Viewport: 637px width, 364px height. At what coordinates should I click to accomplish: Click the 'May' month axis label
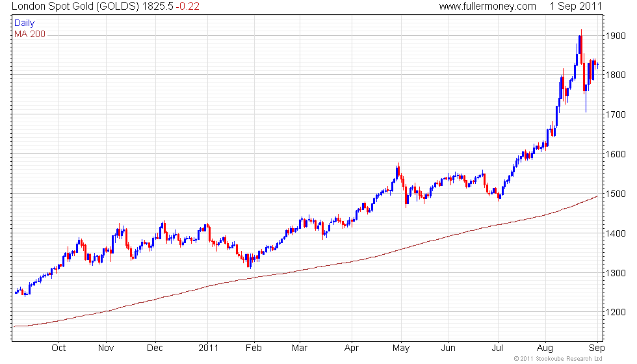coord(401,348)
